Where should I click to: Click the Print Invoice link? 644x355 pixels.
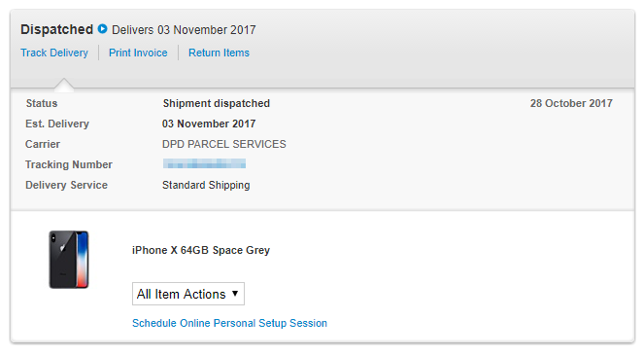(138, 53)
